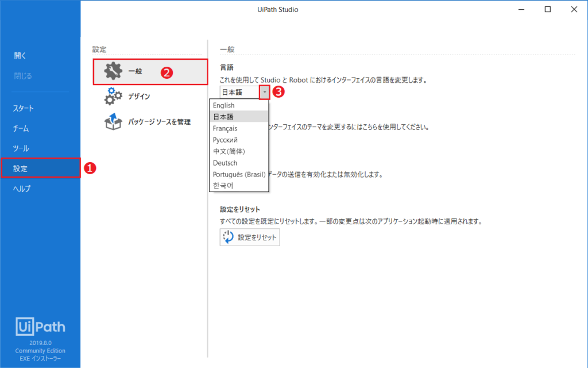This screenshot has width=588, height=368.
Task: Click the double-gear デザイン icon
Action: point(113,96)
